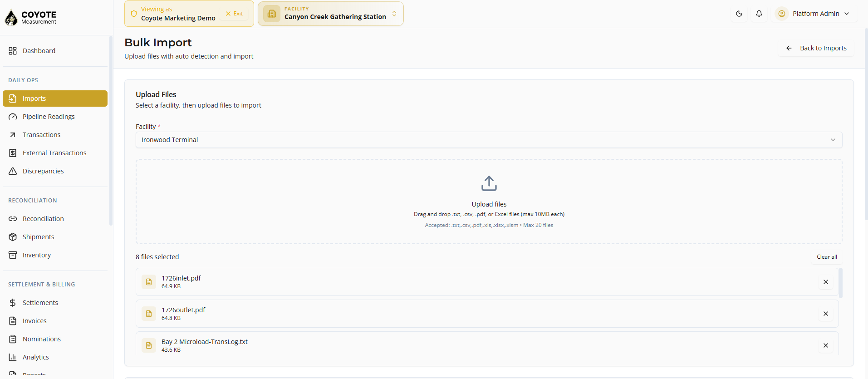
Task: Open External Transactions
Action: [55, 153]
